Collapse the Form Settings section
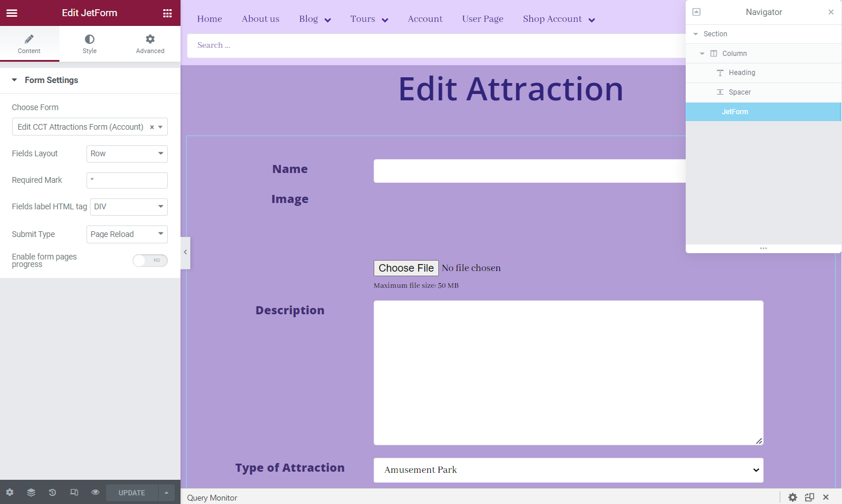Viewport: 842px width, 504px height. pyautogui.click(x=14, y=80)
